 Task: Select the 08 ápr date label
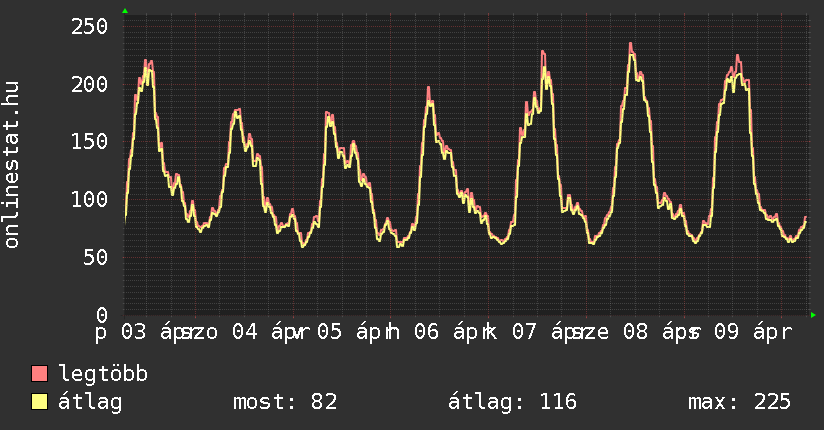pos(644,332)
